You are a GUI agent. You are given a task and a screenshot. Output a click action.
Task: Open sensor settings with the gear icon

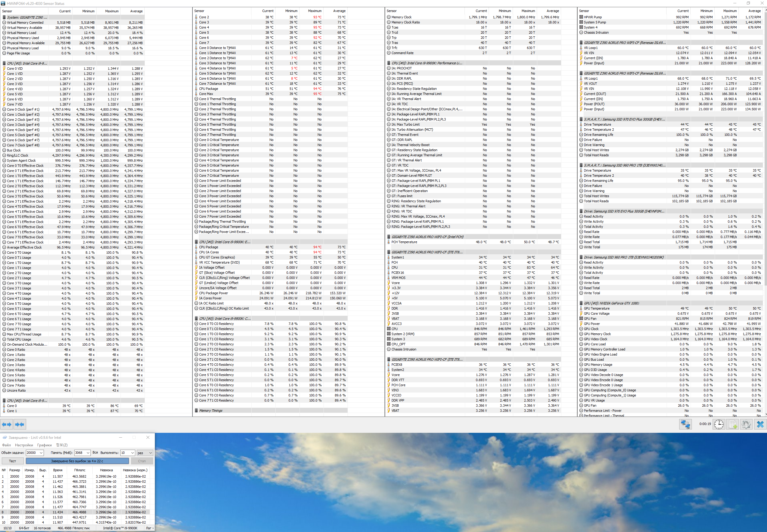click(x=746, y=424)
